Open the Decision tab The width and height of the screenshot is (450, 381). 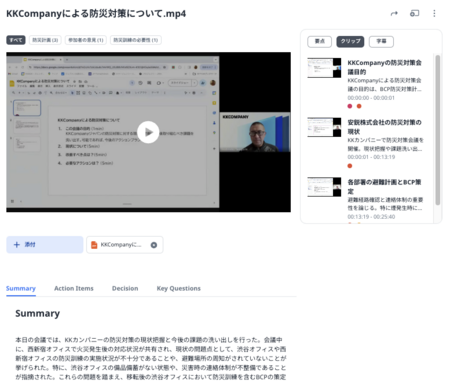(125, 288)
